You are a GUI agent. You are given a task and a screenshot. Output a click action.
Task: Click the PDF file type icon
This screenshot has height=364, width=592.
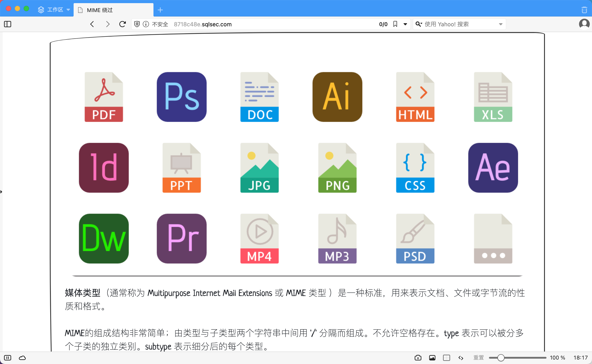click(x=104, y=97)
